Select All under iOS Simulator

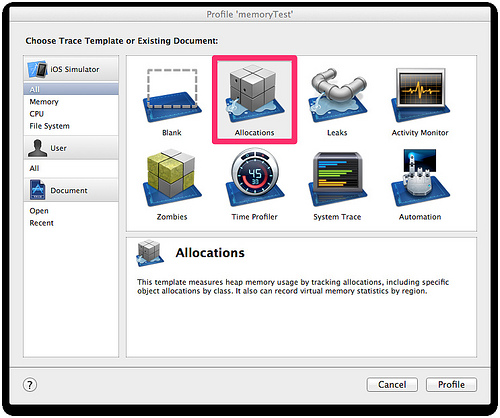[x=71, y=89]
